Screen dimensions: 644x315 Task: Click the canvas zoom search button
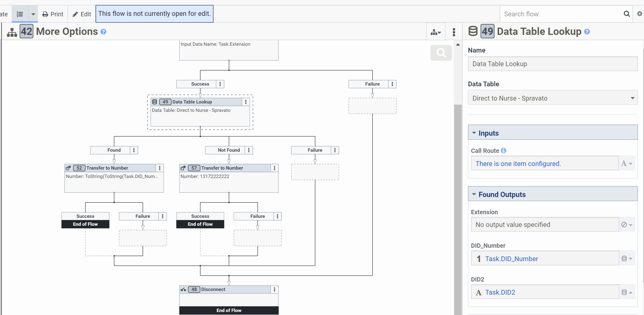coord(441,53)
